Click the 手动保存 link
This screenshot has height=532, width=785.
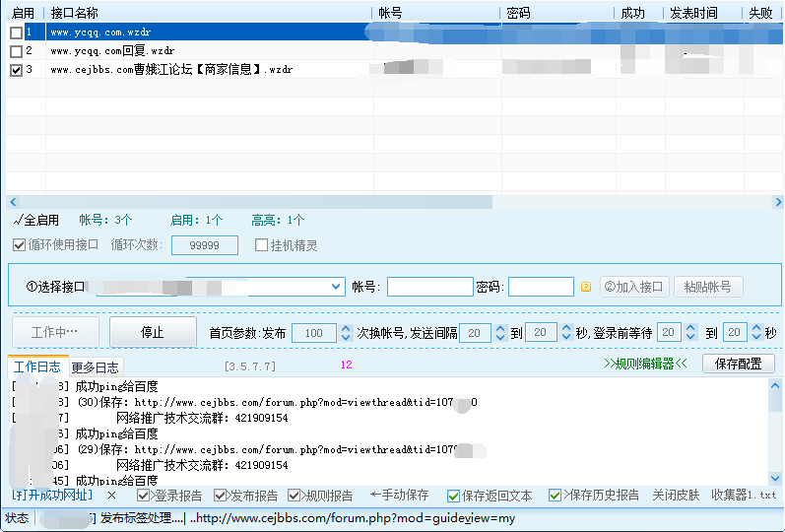click(400, 495)
